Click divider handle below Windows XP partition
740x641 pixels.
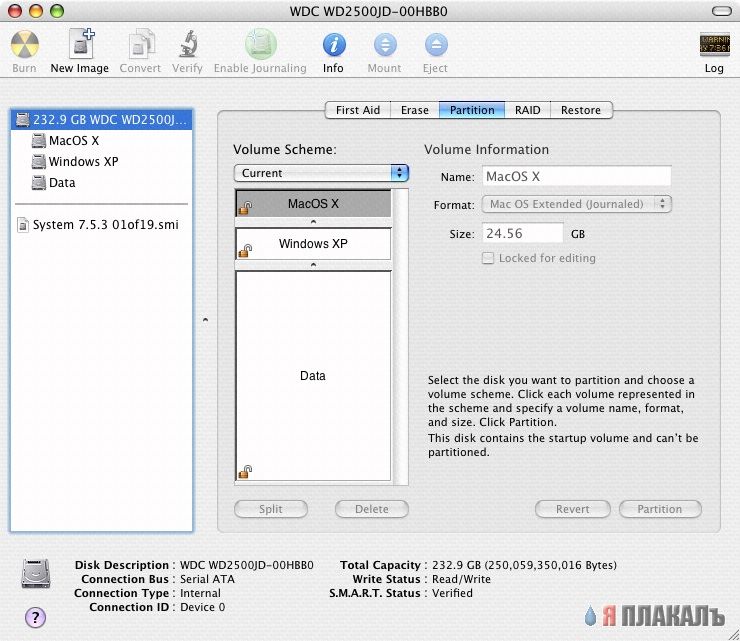[x=313, y=265]
